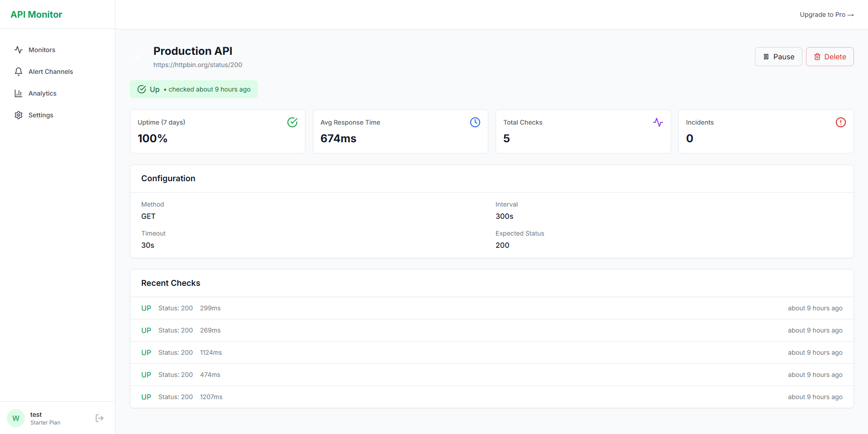Select Monitors in the sidebar navigation
This screenshot has height=434, width=868.
point(42,49)
